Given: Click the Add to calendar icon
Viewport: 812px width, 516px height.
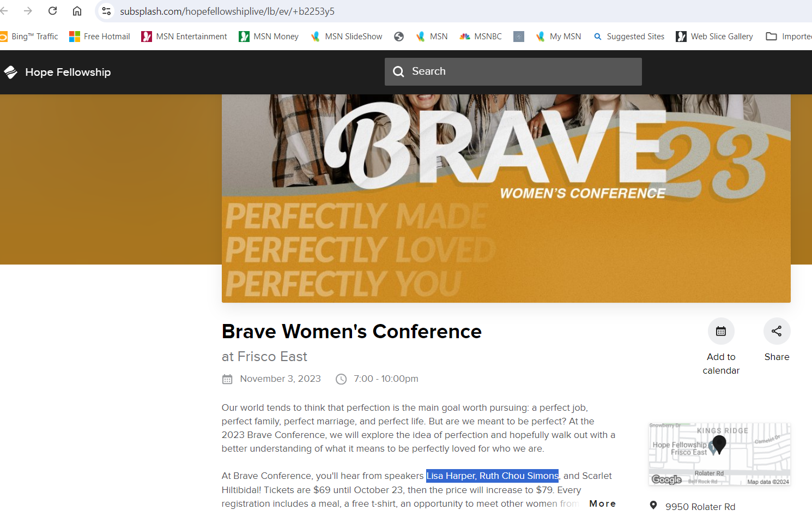Looking at the screenshot, I should (720, 331).
